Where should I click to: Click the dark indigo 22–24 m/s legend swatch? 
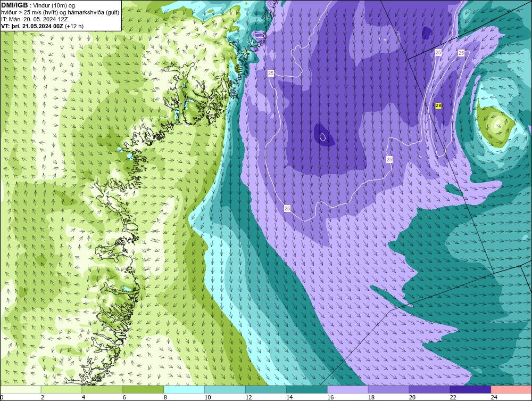pos(470,389)
